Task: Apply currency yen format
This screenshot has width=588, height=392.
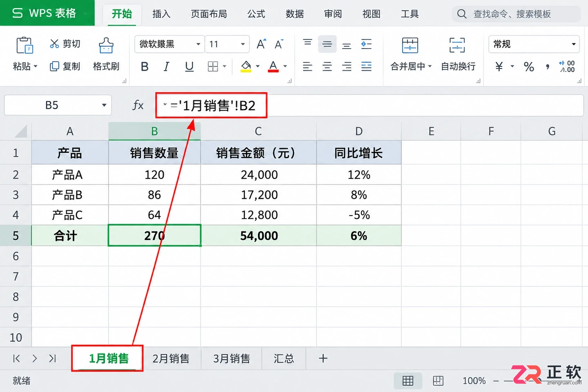Action: point(499,67)
